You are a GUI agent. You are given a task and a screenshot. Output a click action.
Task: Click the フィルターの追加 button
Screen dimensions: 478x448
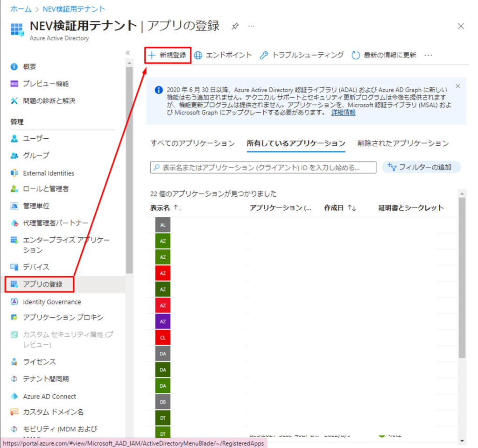click(x=421, y=167)
